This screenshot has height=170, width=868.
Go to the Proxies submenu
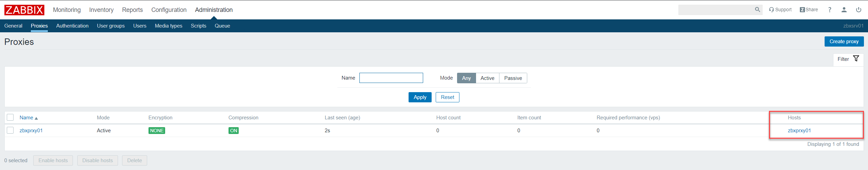(39, 26)
